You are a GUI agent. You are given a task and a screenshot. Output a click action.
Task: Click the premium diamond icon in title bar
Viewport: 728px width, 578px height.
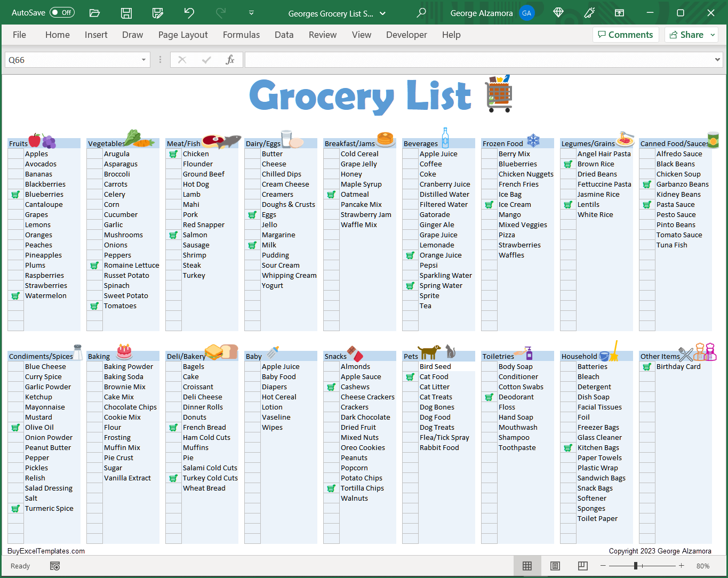point(558,13)
